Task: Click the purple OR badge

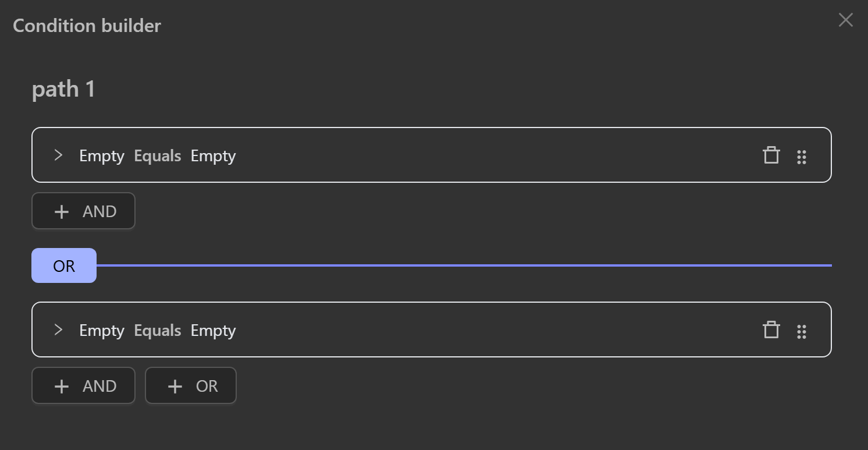Action: [x=64, y=266]
